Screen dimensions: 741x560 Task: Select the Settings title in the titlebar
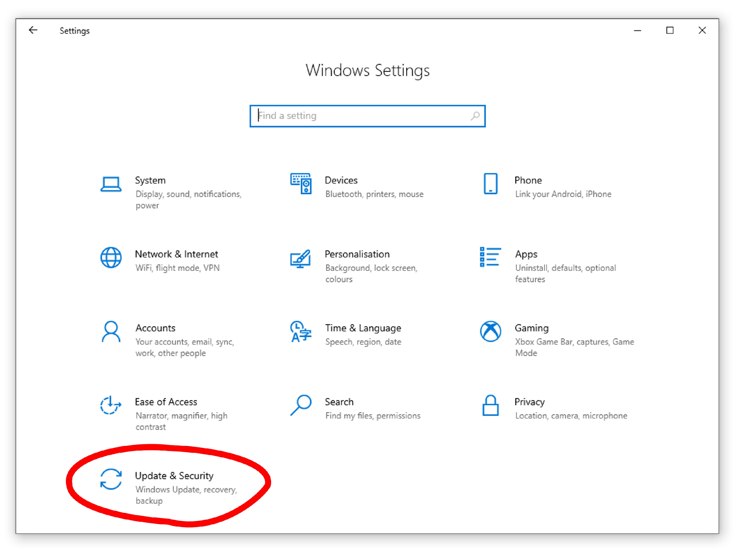coord(74,31)
